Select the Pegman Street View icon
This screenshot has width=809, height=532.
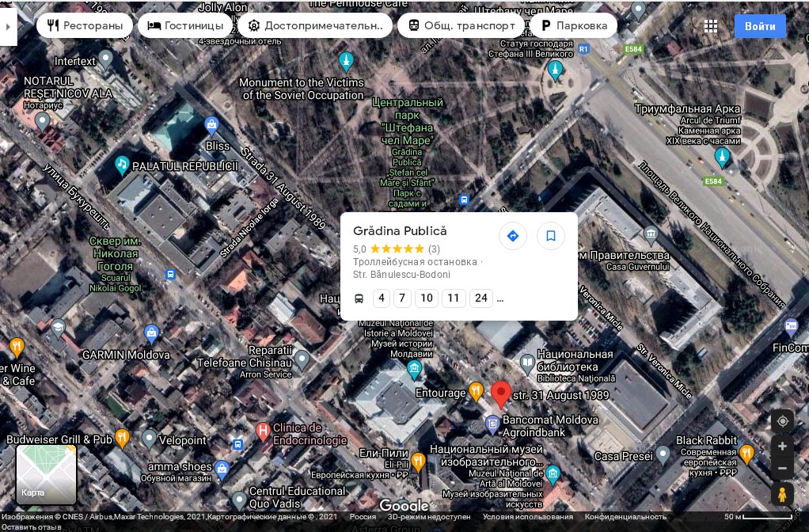782,494
